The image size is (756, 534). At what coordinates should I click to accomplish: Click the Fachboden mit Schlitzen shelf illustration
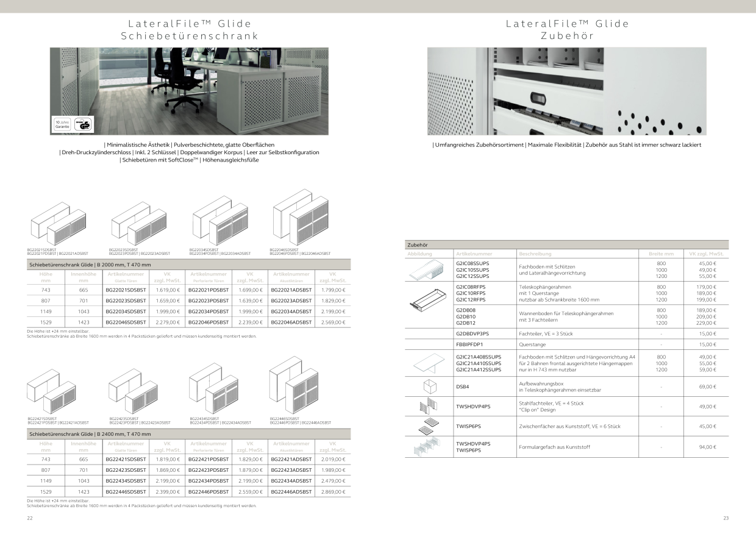(x=429, y=269)
